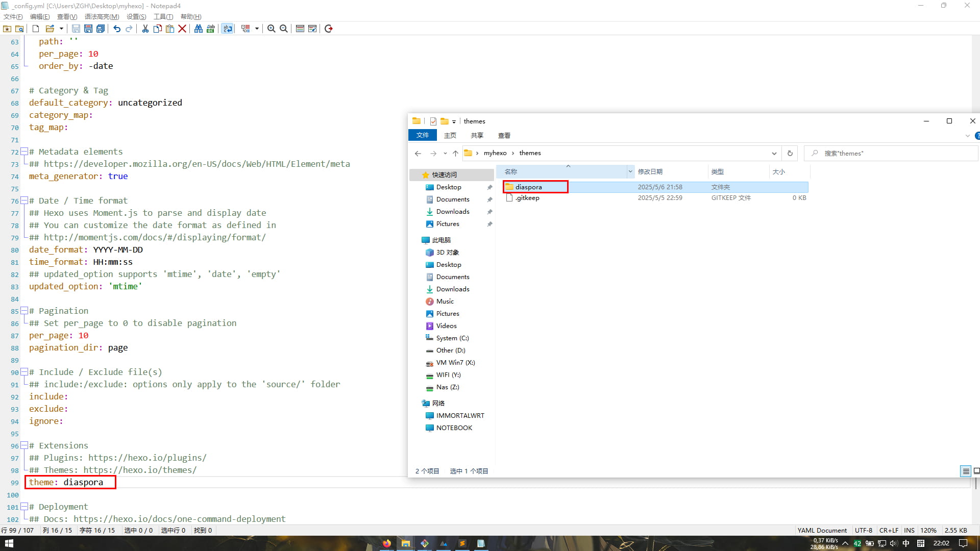Click the red Delete X icon
Viewport: 980px width, 551px height.
182,29
